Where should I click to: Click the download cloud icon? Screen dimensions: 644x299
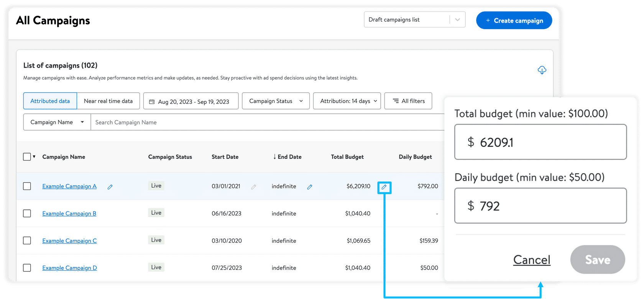click(x=542, y=70)
